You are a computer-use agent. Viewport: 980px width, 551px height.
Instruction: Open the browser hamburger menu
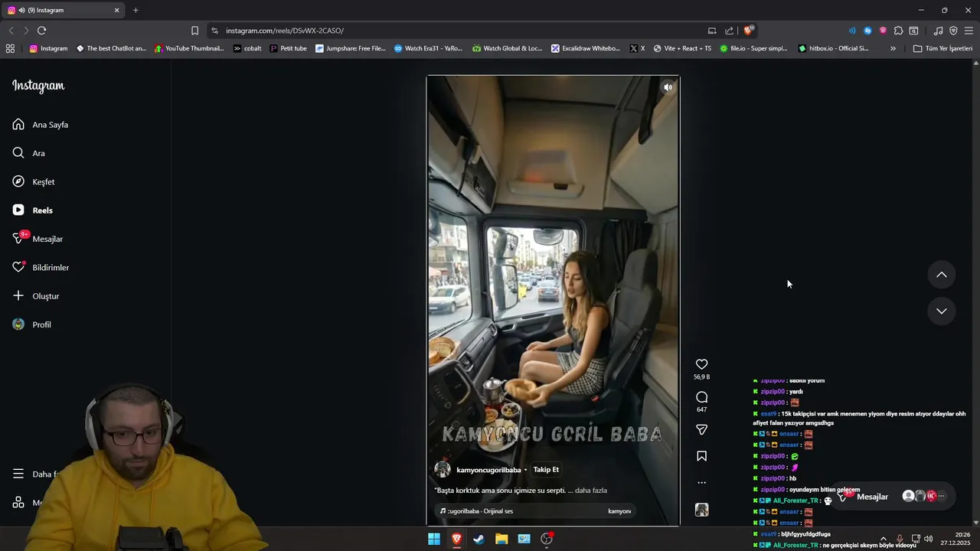[x=969, y=31]
